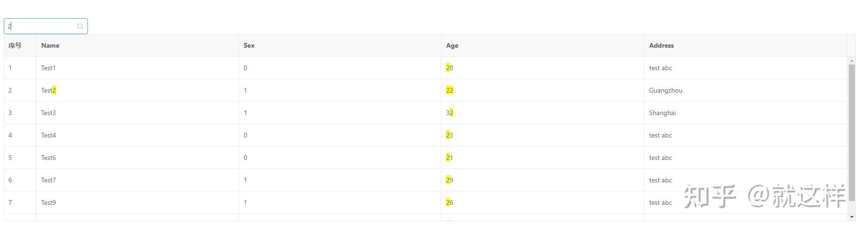
Task: Click scrollbar down arrow in table
Action: coord(852,217)
